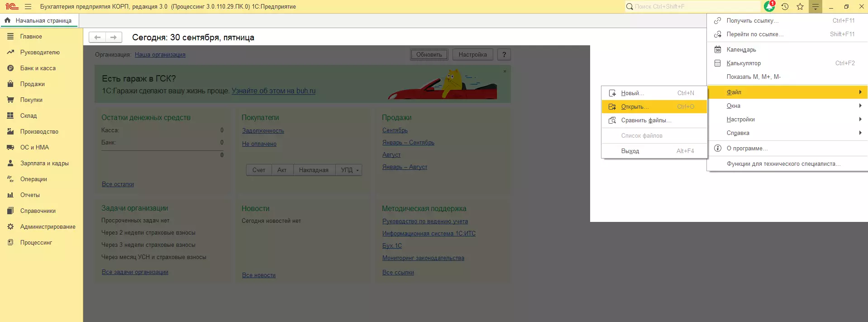
Task: Open the Отчеты section
Action: coord(30,195)
